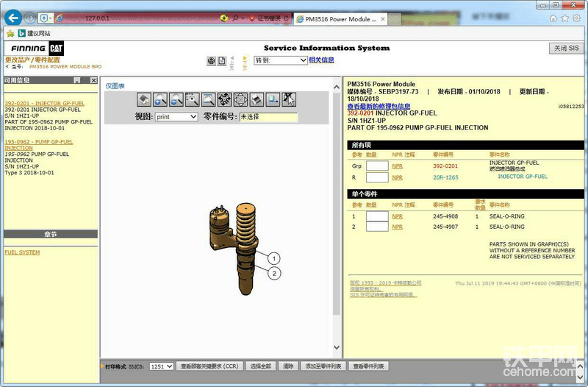The image size is (588, 387).
Task: Open the 相关信息 link
Action: pyautogui.click(x=321, y=60)
